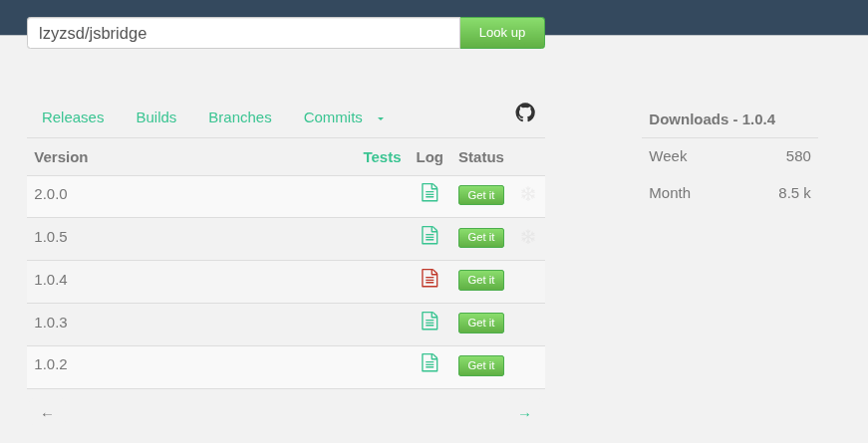
Task: Expand the Commits dropdown caret
Action: coord(381,118)
